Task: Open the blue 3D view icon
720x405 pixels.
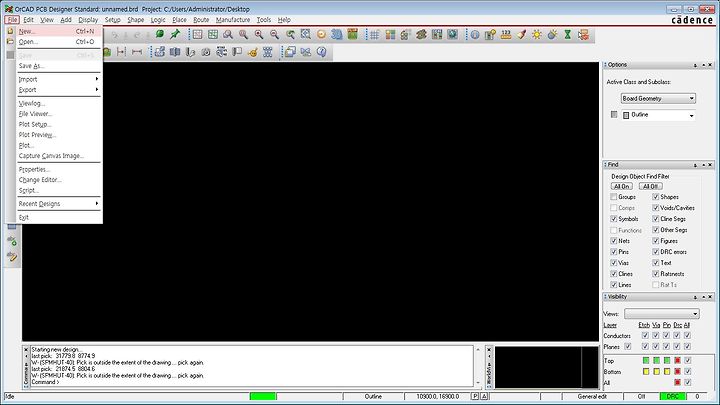Action: (x=337, y=34)
